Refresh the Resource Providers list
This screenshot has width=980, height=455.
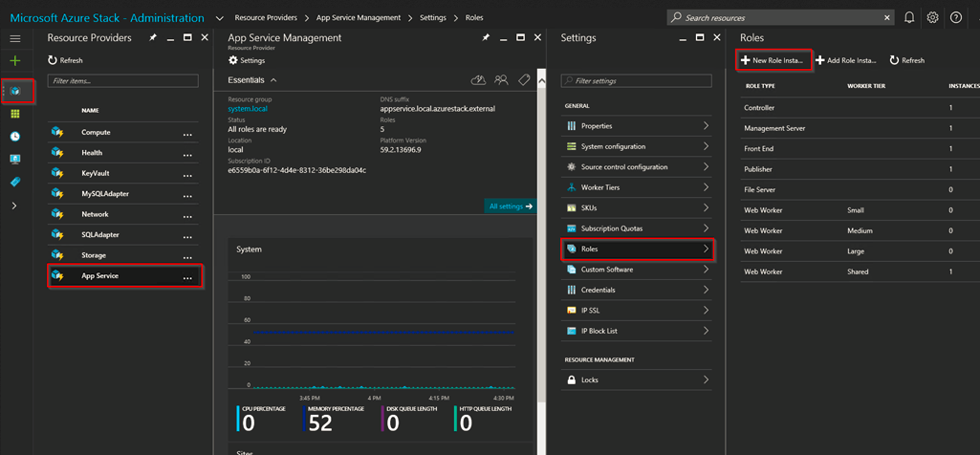tap(65, 60)
